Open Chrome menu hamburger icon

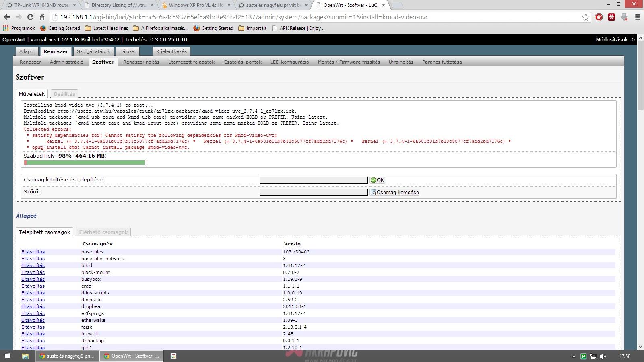638,17
